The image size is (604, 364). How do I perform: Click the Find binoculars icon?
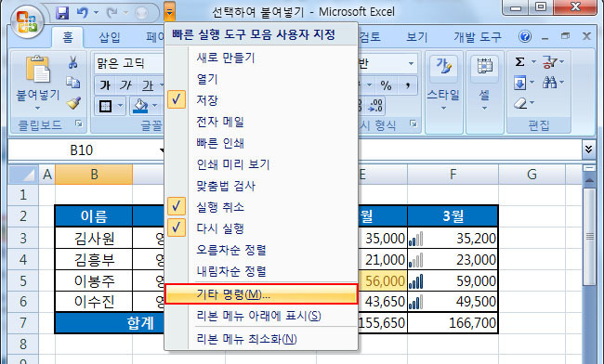[x=549, y=83]
